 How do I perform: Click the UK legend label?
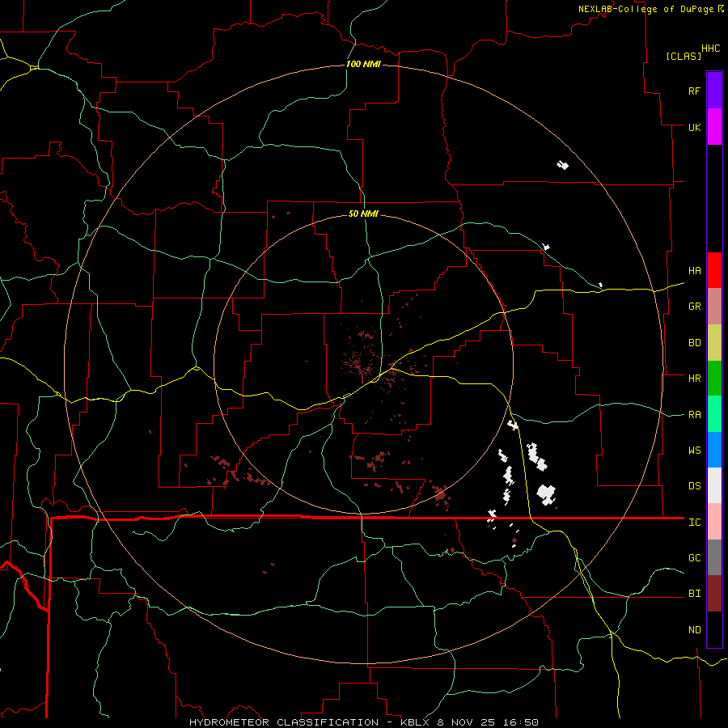coord(694,127)
